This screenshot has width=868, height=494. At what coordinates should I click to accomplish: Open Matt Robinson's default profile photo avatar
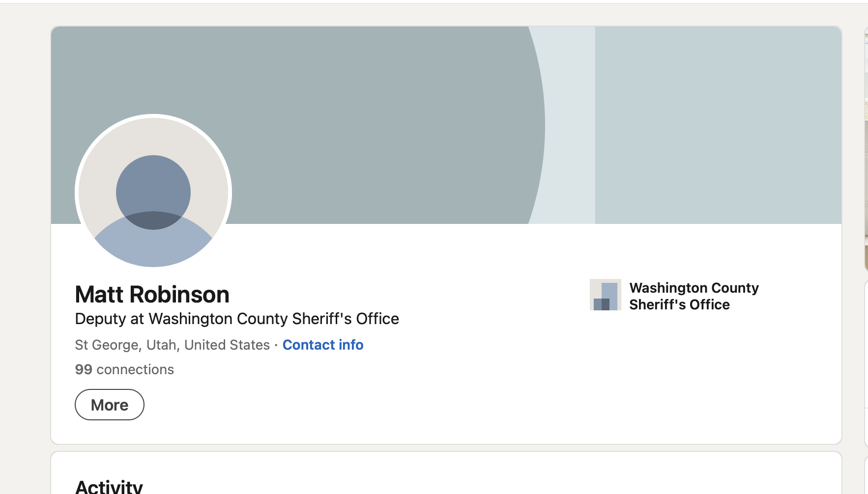153,192
